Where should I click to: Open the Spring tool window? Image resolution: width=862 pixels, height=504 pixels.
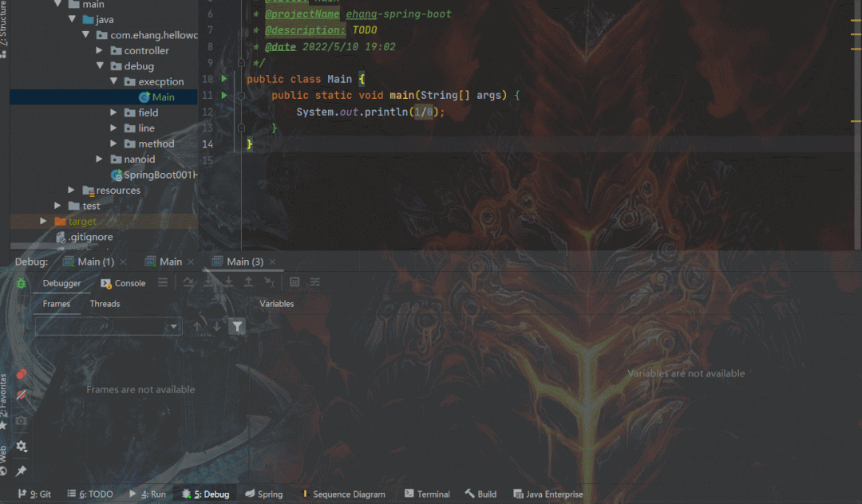[264, 494]
